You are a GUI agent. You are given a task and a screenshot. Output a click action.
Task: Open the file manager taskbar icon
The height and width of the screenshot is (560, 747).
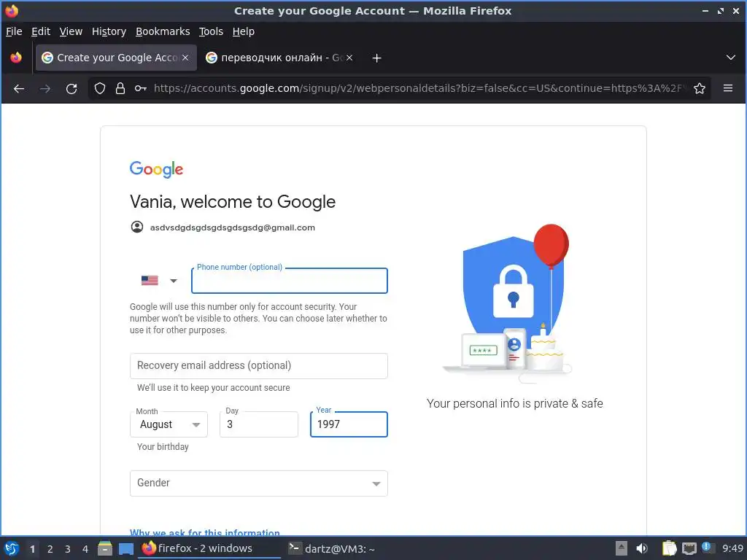coord(105,548)
